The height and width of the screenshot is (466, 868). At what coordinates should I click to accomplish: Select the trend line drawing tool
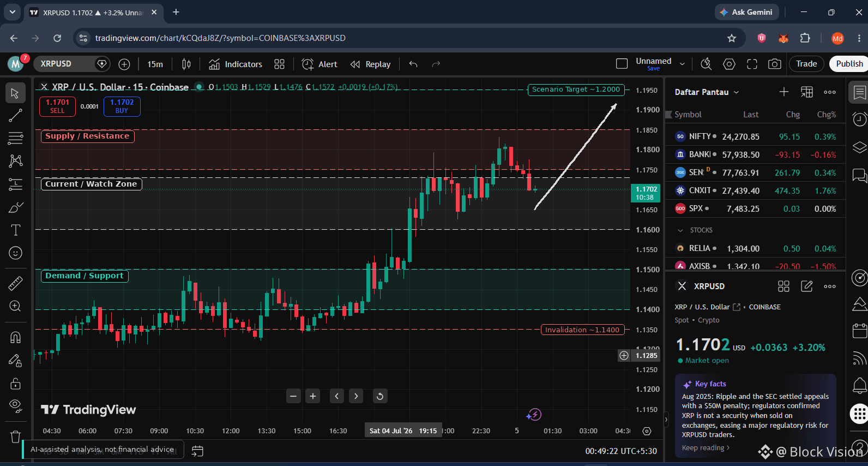click(15, 115)
